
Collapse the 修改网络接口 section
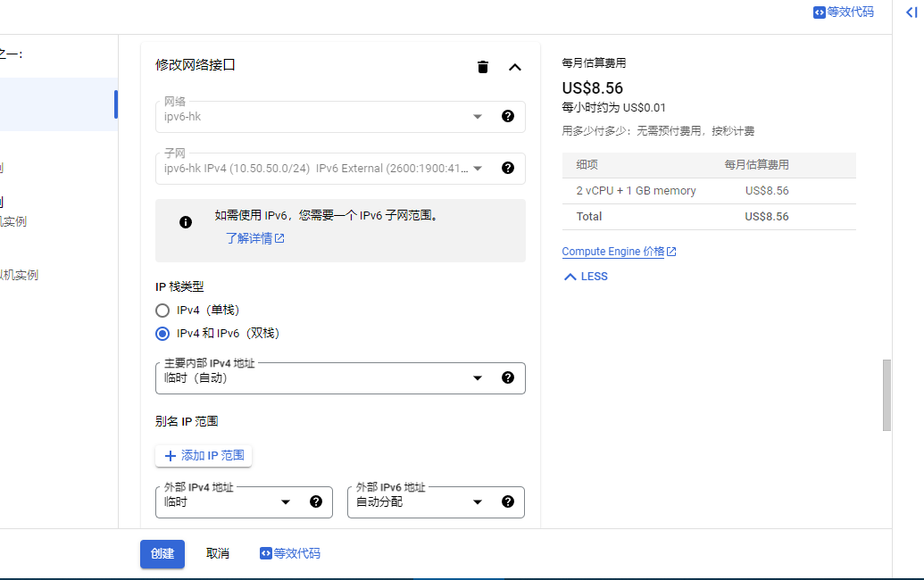click(x=514, y=67)
